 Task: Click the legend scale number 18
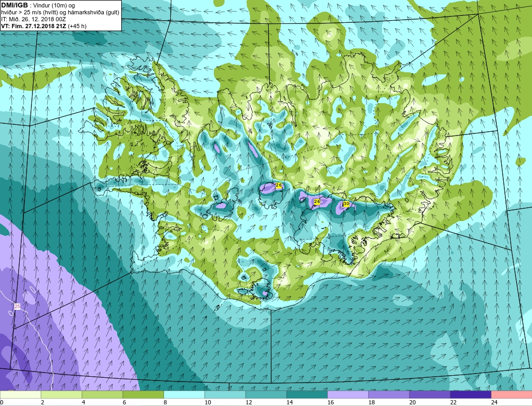click(x=371, y=402)
